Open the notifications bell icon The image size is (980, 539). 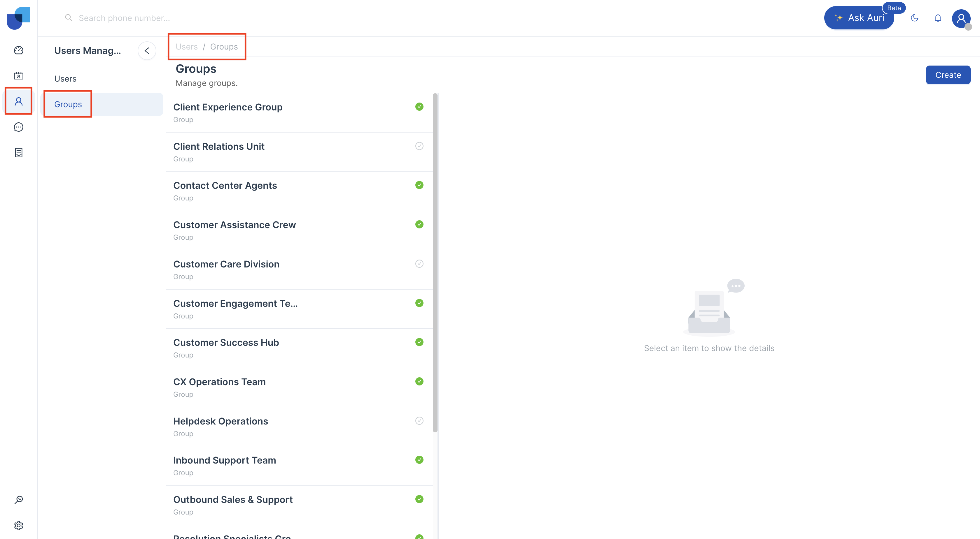point(938,18)
